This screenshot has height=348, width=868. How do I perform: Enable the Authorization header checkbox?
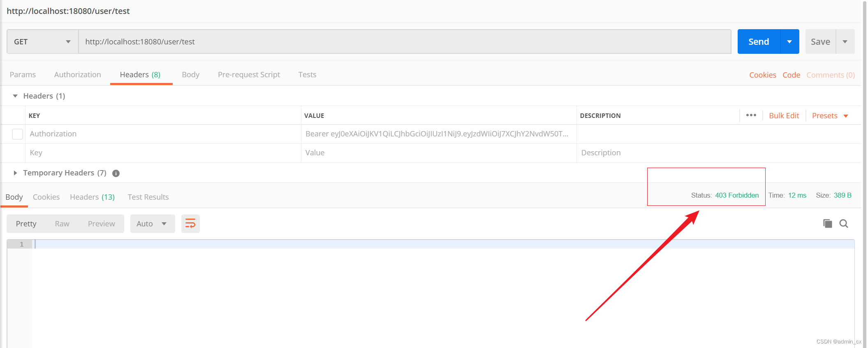(17, 134)
